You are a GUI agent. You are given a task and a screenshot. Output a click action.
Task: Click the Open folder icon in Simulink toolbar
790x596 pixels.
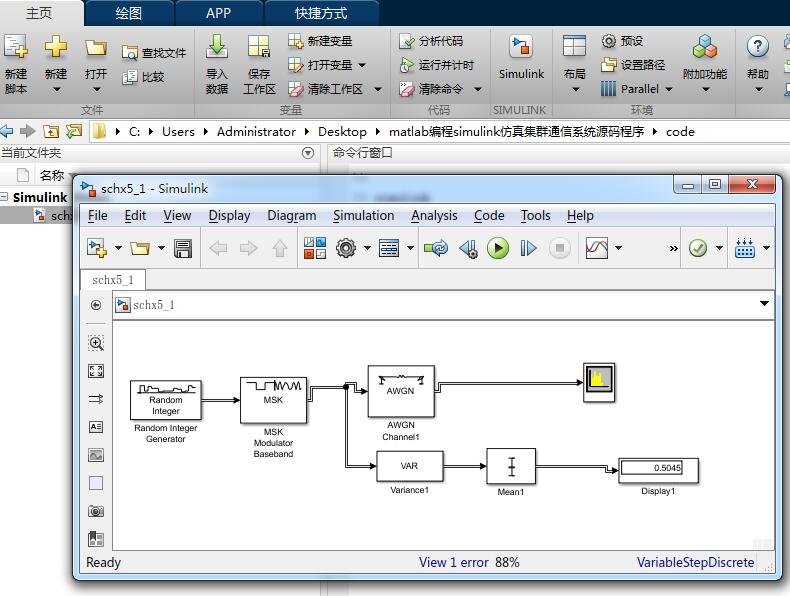(x=140, y=248)
